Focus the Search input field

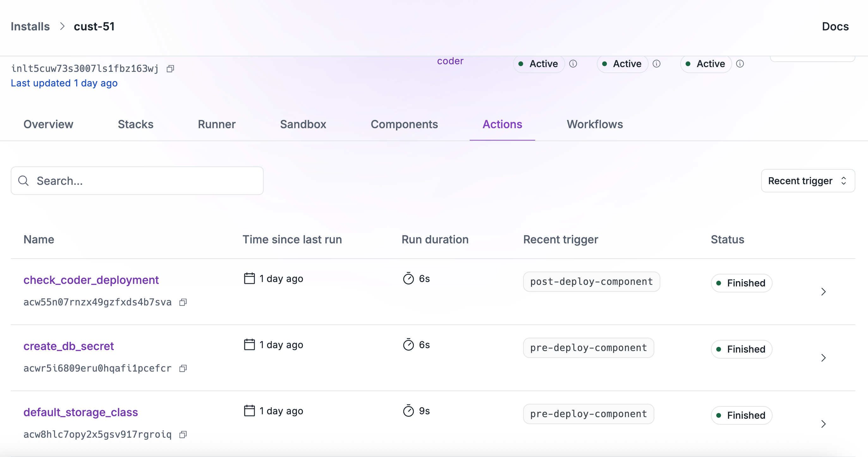[x=145, y=181]
